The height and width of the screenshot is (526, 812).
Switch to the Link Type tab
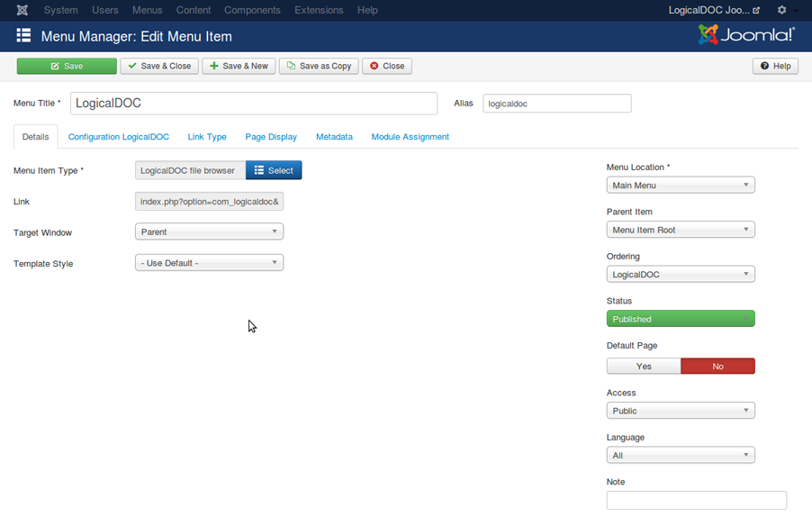tap(207, 137)
